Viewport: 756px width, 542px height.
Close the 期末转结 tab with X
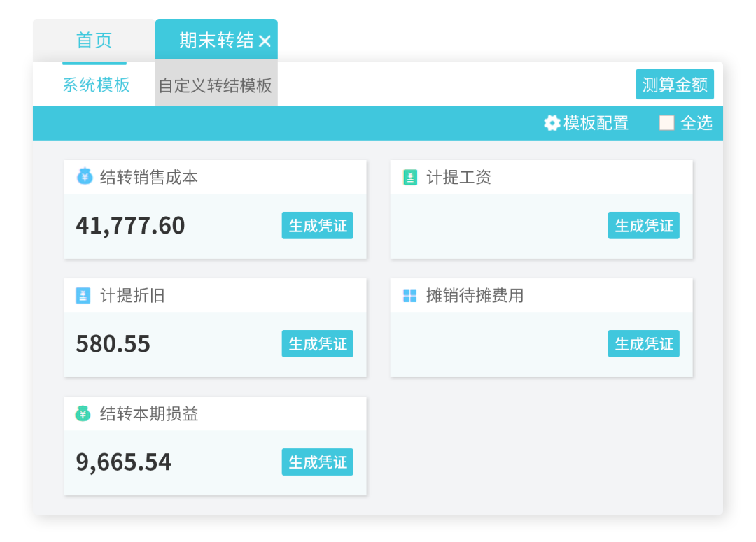tap(265, 41)
